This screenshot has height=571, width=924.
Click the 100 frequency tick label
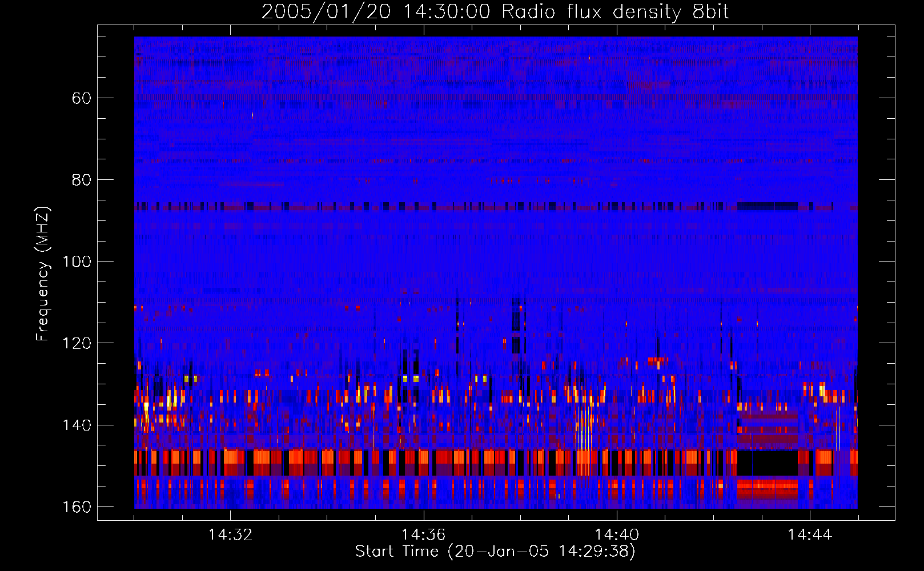coord(76,262)
